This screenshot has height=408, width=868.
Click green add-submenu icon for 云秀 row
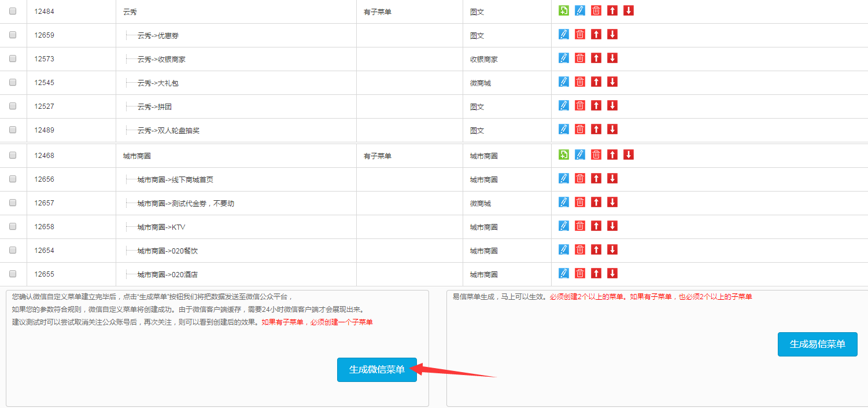564,10
